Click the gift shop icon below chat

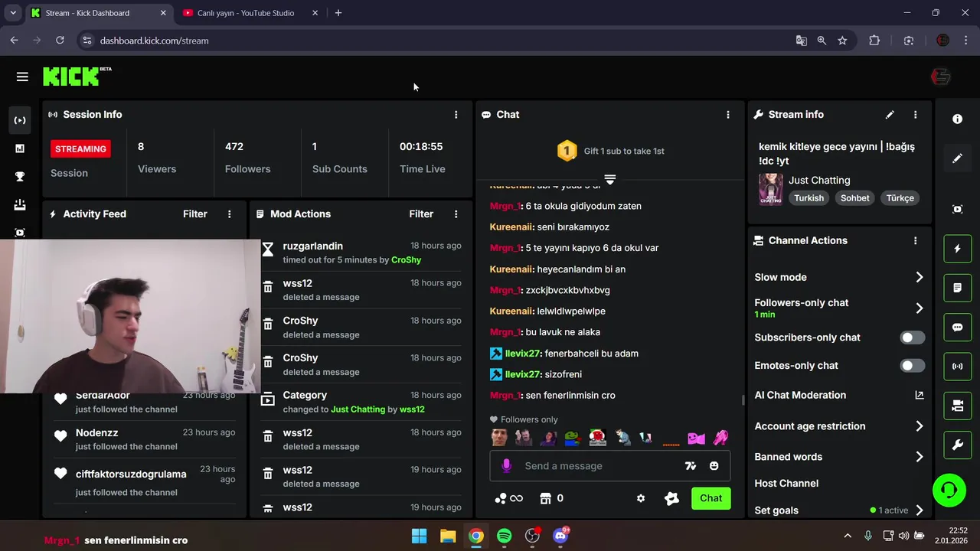(x=545, y=498)
